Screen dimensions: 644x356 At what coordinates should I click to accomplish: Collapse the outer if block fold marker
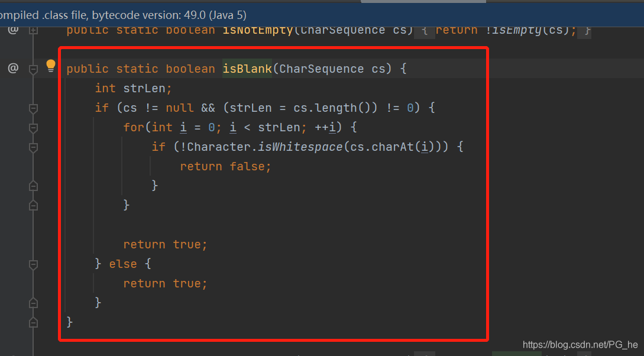[x=33, y=108]
